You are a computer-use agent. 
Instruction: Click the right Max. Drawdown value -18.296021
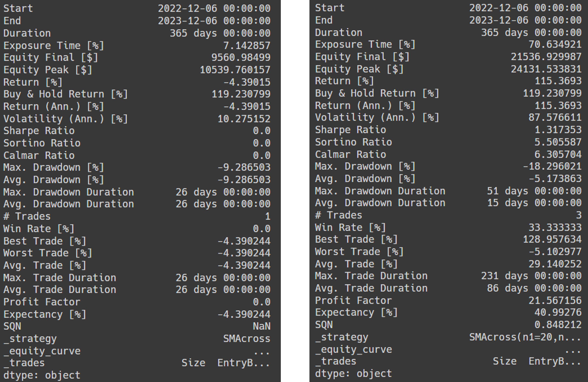(x=552, y=166)
